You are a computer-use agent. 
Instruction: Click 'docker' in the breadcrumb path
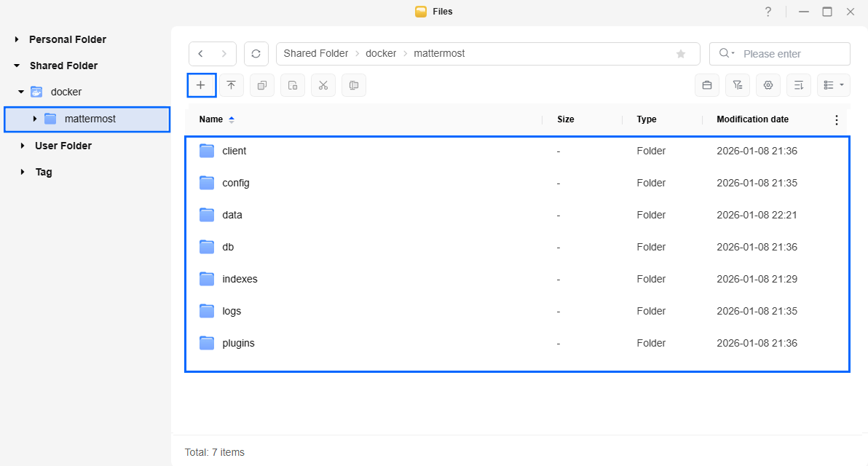381,54
